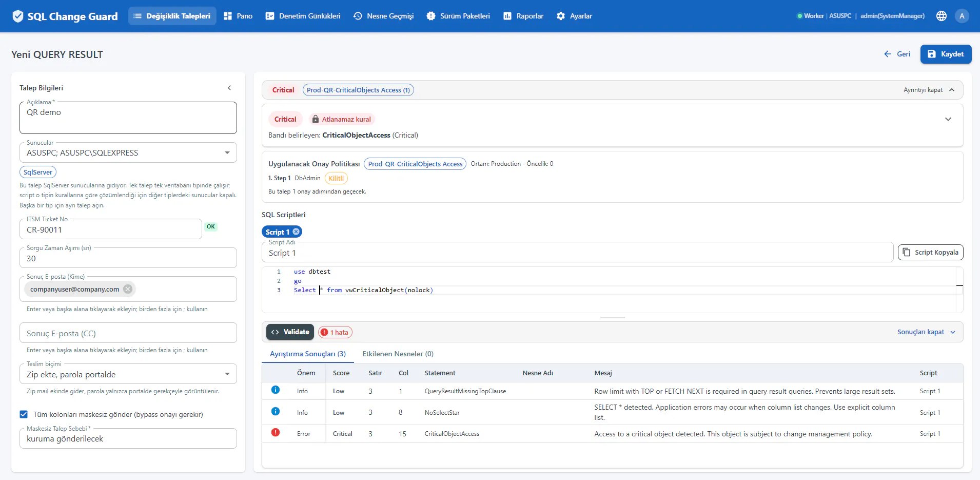Click the editor resize handle below script
980x480 pixels.
[x=613, y=317]
